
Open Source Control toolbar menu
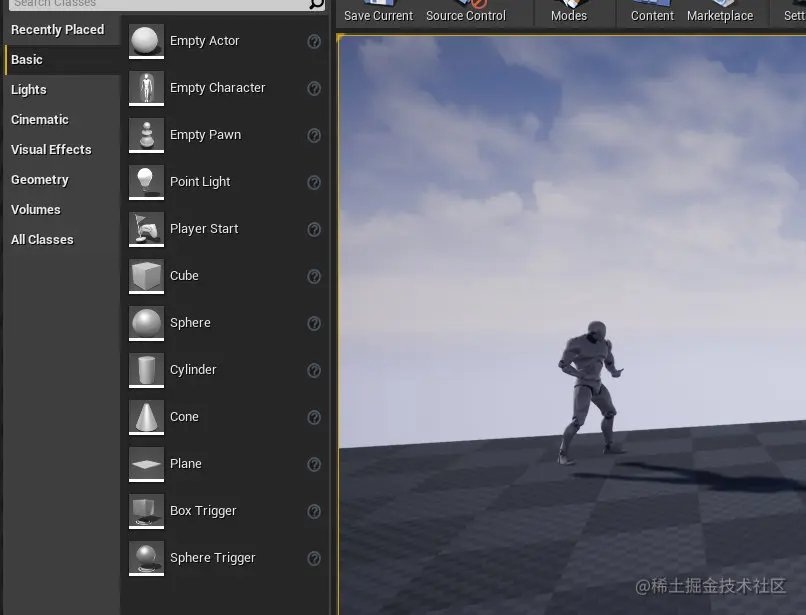pos(466,12)
